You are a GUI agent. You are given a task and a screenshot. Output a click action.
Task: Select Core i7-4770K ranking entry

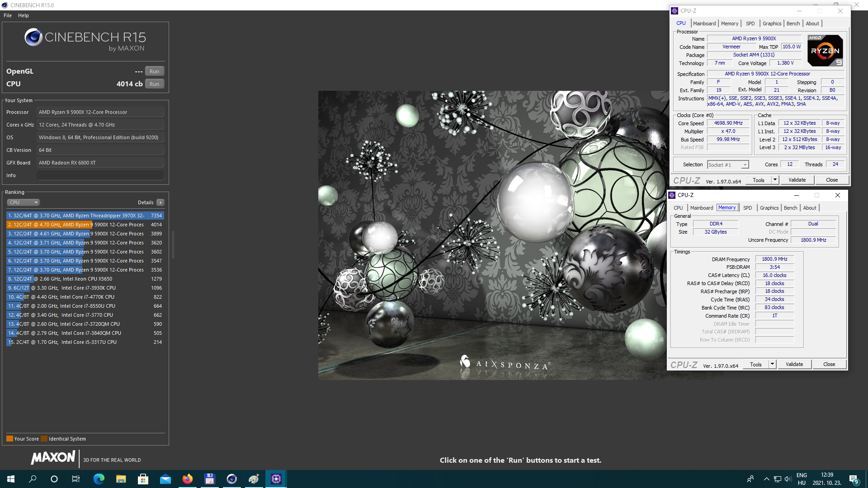click(85, 297)
